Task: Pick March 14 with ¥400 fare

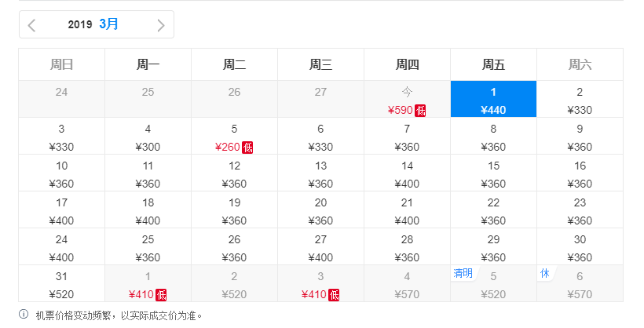Action: click(407, 173)
